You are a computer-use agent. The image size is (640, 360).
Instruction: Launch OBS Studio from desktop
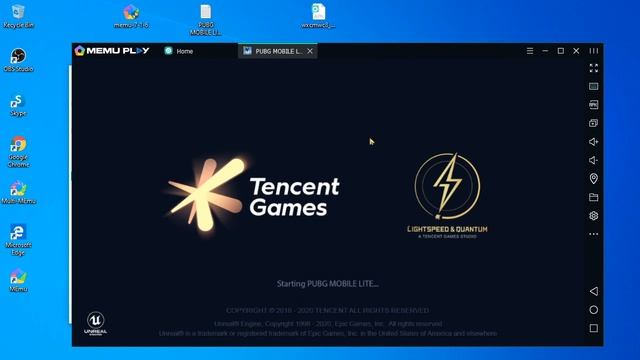(18, 60)
